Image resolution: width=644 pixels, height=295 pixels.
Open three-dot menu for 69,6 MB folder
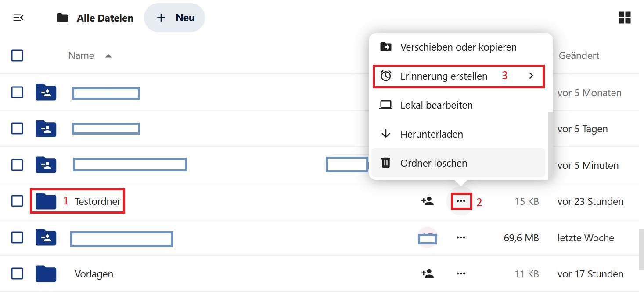click(x=461, y=237)
